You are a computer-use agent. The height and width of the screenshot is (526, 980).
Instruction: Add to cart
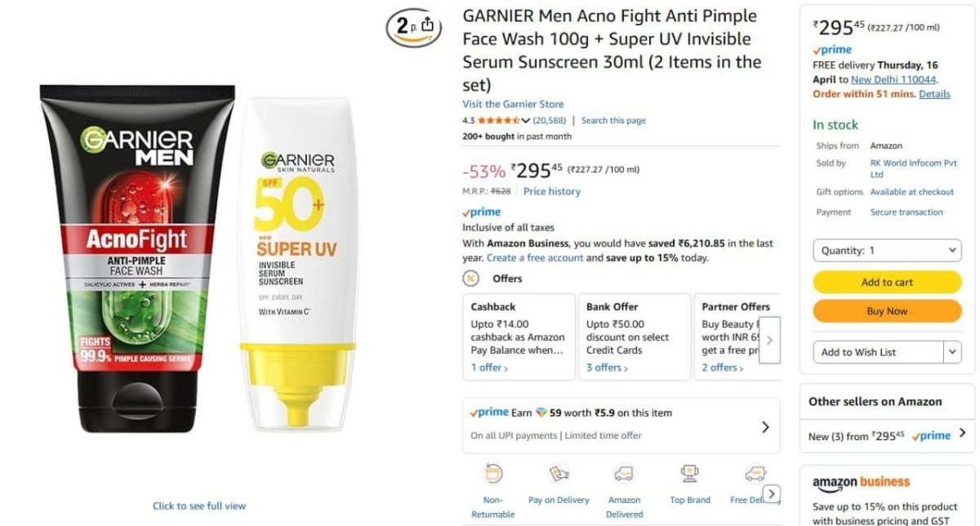pos(887,282)
